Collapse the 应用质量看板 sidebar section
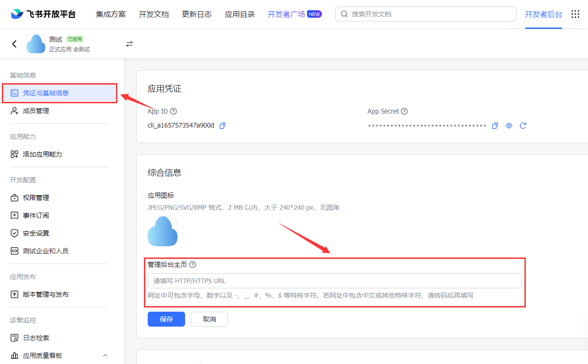This screenshot has width=588, height=364. tap(105, 356)
